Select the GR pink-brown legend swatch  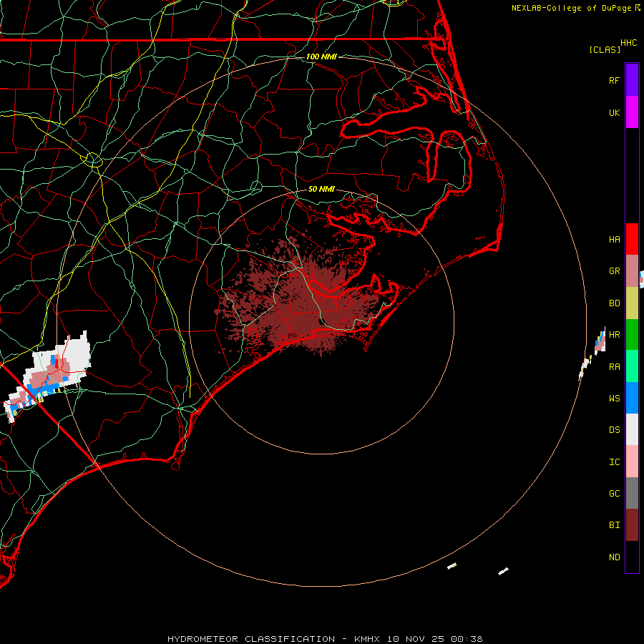tap(632, 271)
